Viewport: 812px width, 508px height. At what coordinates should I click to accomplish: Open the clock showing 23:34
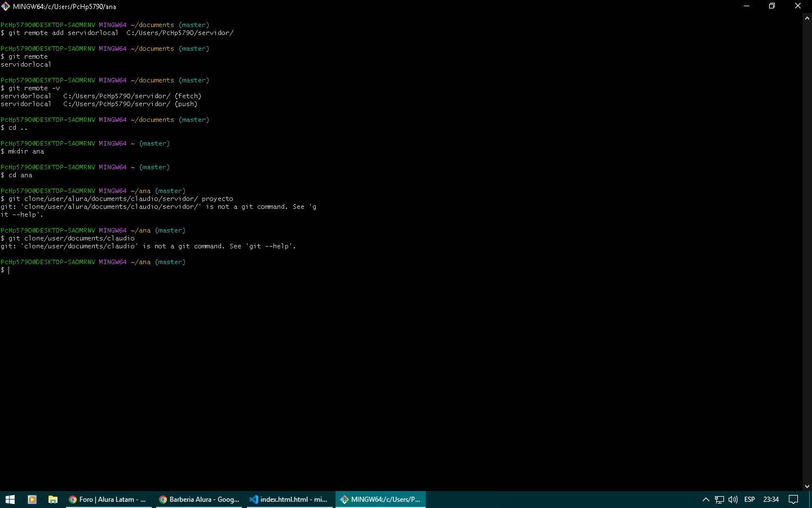(x=771, y=500)
